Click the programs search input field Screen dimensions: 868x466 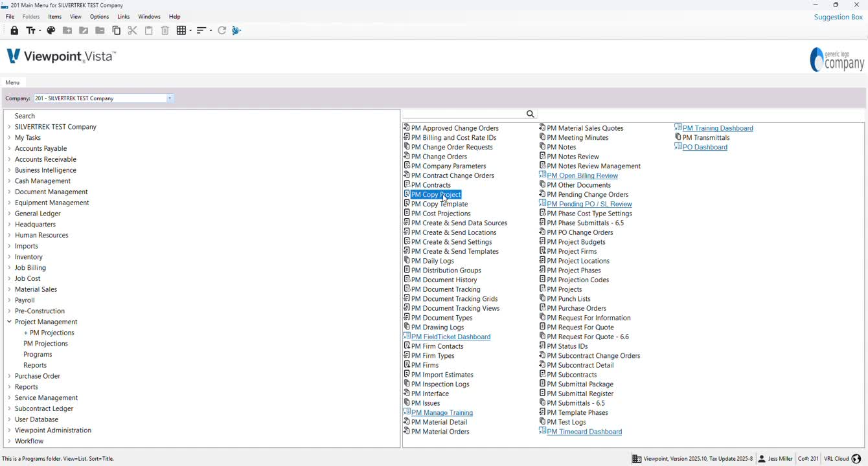[464, 114]
